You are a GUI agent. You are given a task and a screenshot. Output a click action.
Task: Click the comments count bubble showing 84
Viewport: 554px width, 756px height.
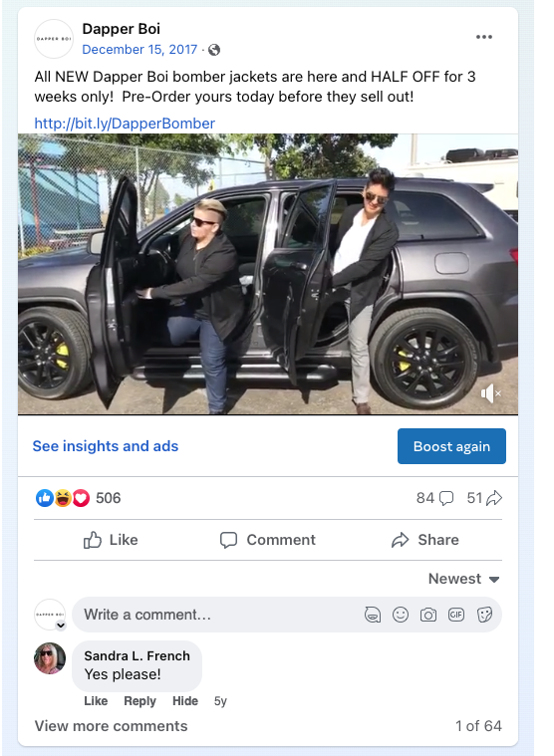click(x=434, y=498)
